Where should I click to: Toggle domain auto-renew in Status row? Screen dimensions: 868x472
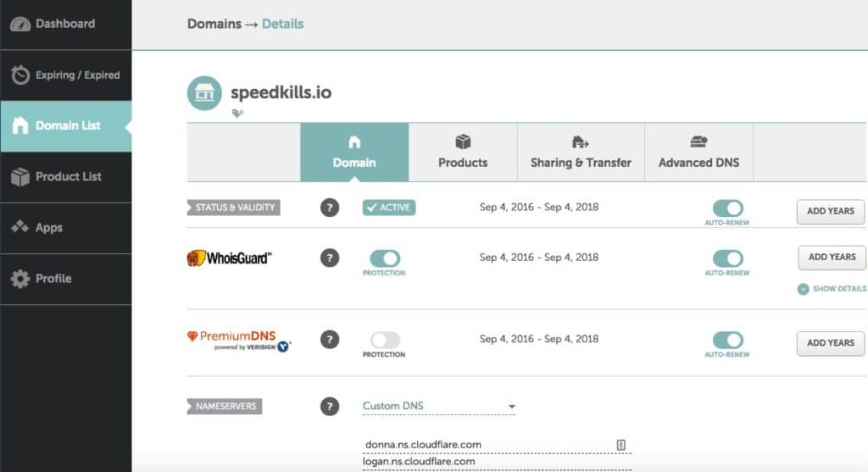(727, 208)
